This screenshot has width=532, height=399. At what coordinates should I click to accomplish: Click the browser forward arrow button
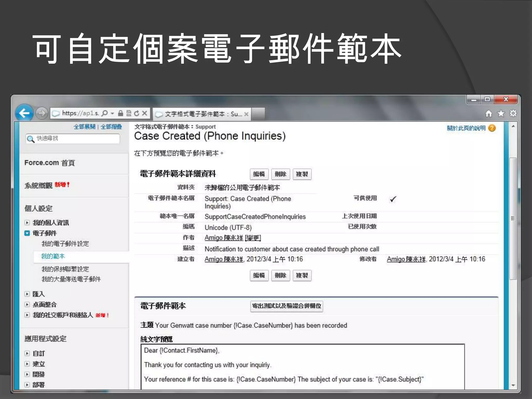[42, 113]
